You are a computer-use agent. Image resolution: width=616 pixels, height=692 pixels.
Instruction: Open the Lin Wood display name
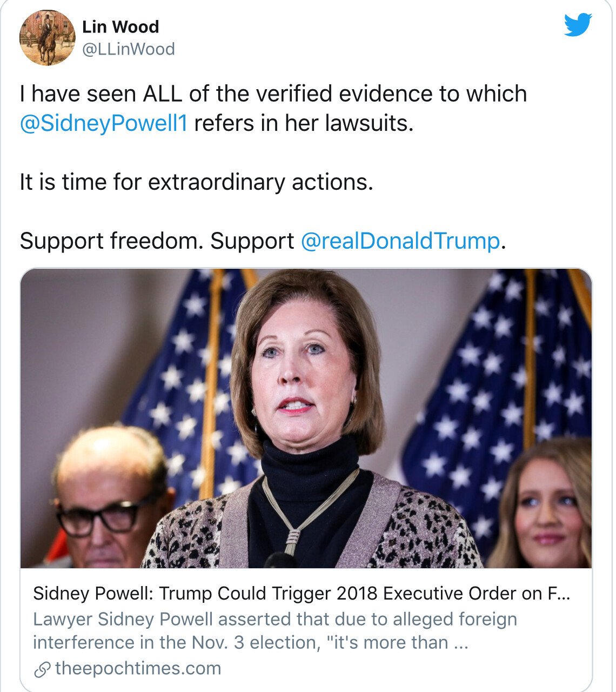pos(120,26)
